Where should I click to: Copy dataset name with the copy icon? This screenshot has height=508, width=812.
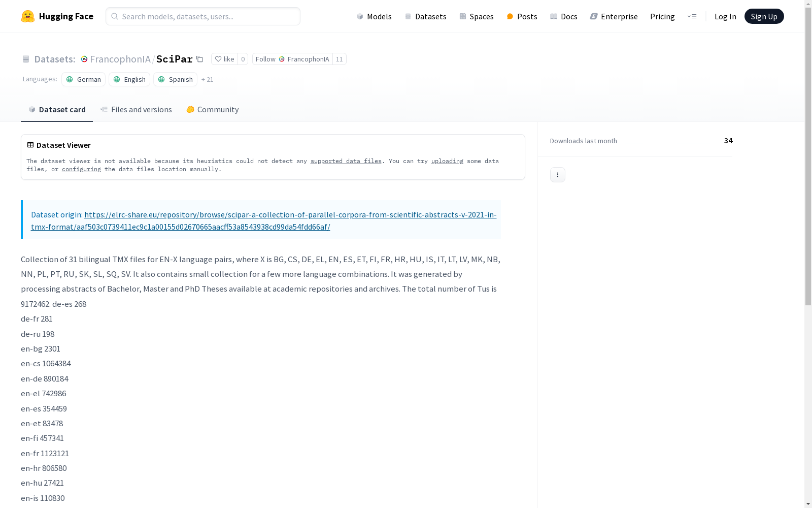[200, 59]
